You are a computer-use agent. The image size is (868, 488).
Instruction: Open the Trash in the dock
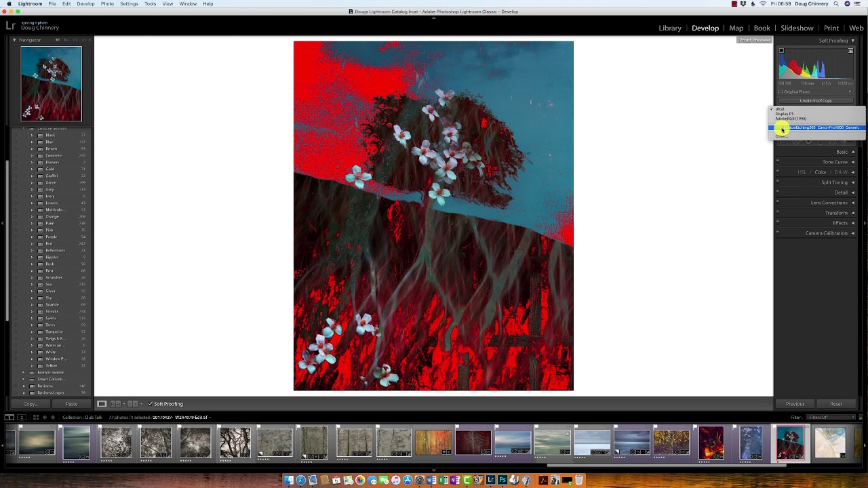click(x=578, y=480)
